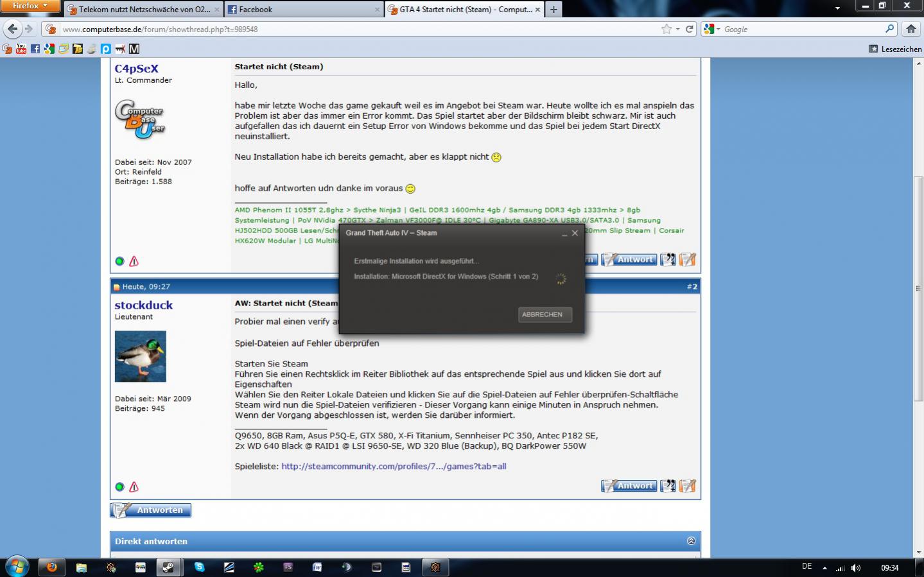Click the Antworten button below posts

[x=151, y=510]
